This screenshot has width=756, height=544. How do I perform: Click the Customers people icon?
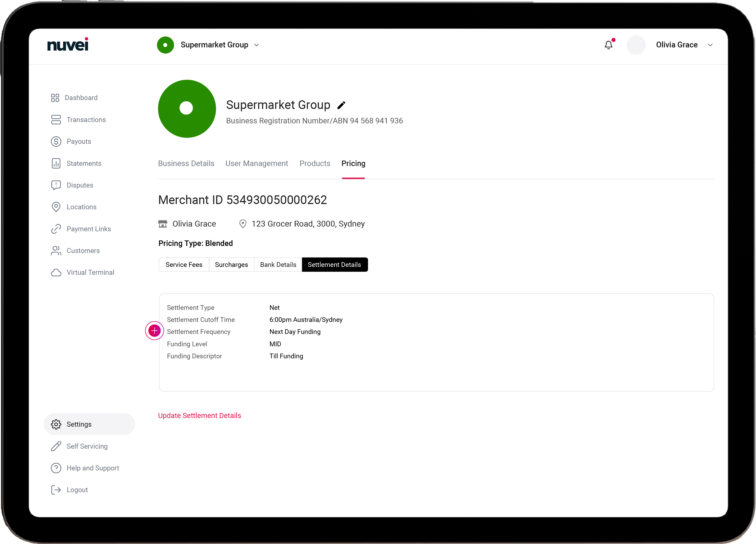pos(56,250)
